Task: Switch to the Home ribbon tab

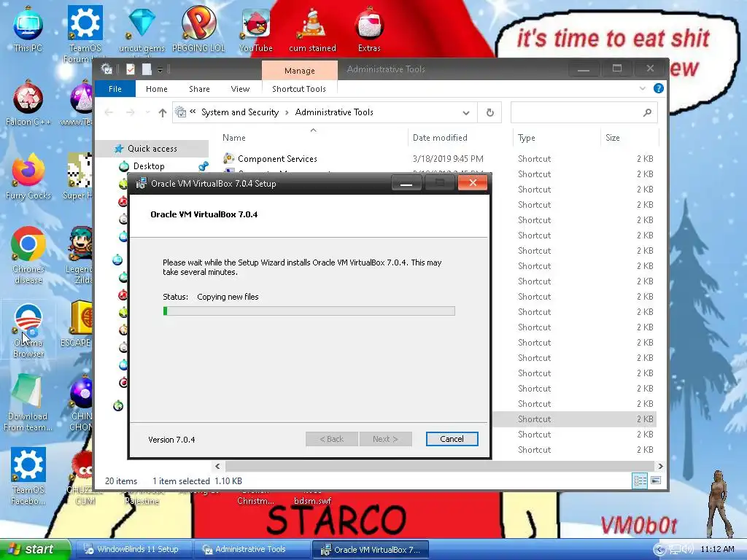Action: (x=156, y=88)
